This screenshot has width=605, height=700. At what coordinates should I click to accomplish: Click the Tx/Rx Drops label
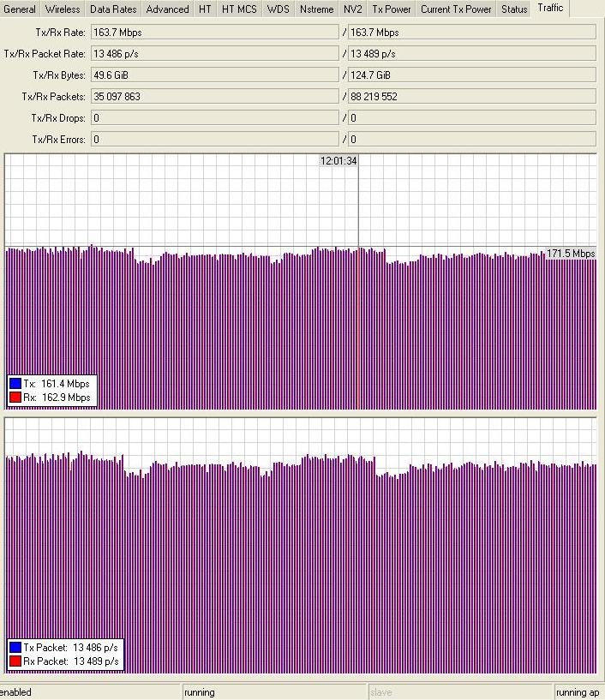(x=58, y=118)
